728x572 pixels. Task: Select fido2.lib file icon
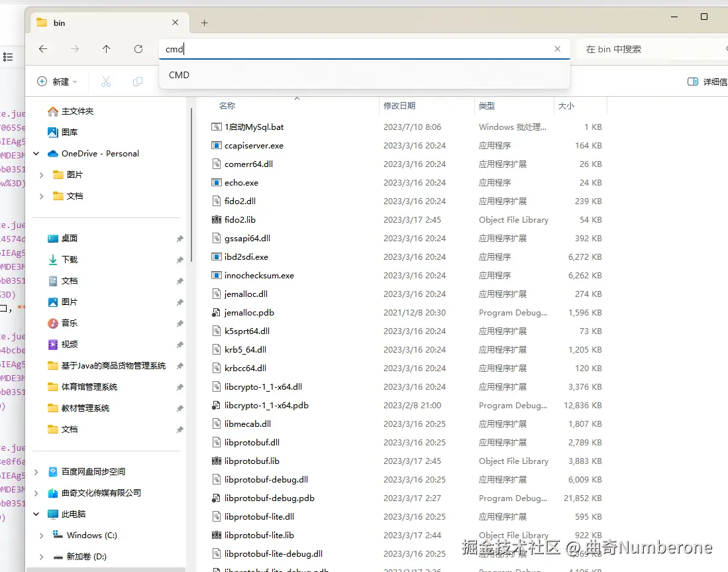pyautogui.click(x=217, y=220)
